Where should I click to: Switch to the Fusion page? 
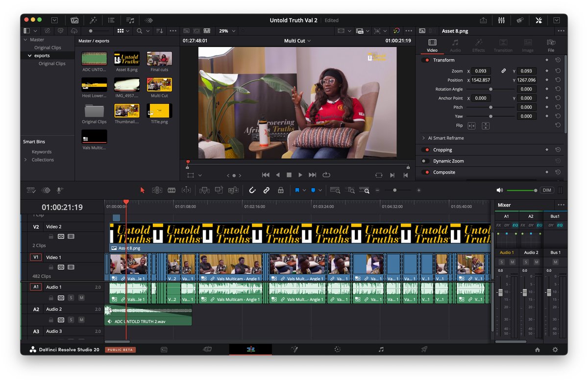point(294,349)
